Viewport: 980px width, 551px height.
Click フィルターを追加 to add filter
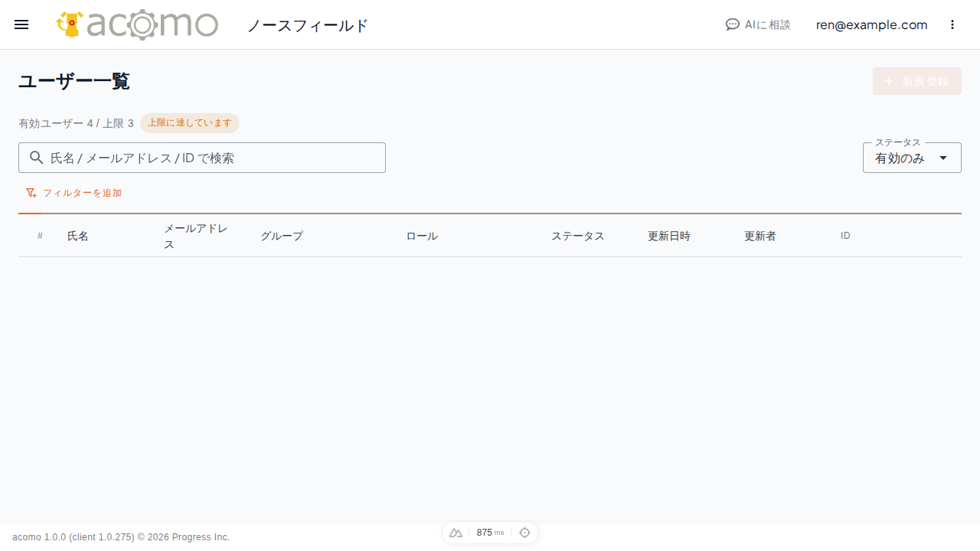[x=73, y=193]
